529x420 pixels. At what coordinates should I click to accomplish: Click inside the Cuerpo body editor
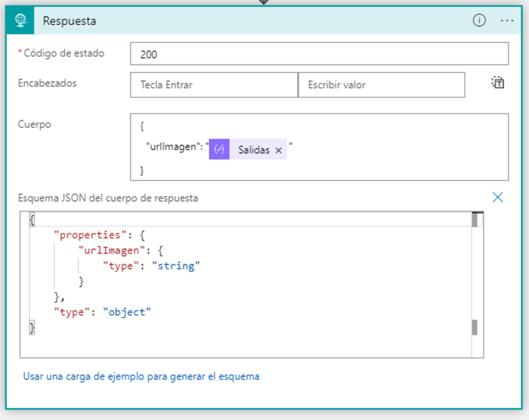(319, 147)
